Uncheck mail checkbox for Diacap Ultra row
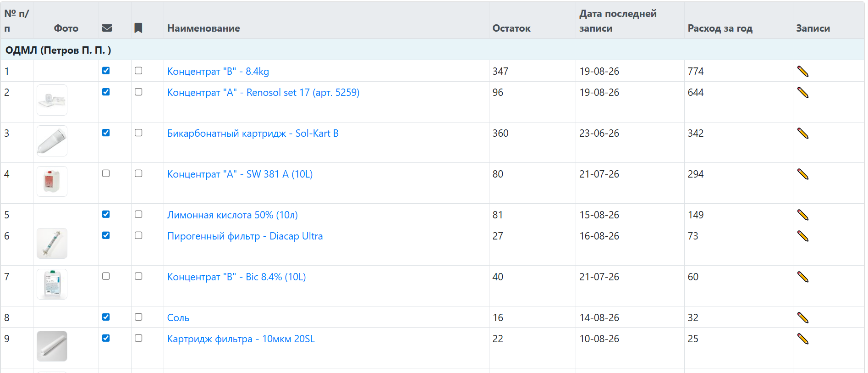Image resolution: width=868 pixels, height=373 pixels. [106, 235]
